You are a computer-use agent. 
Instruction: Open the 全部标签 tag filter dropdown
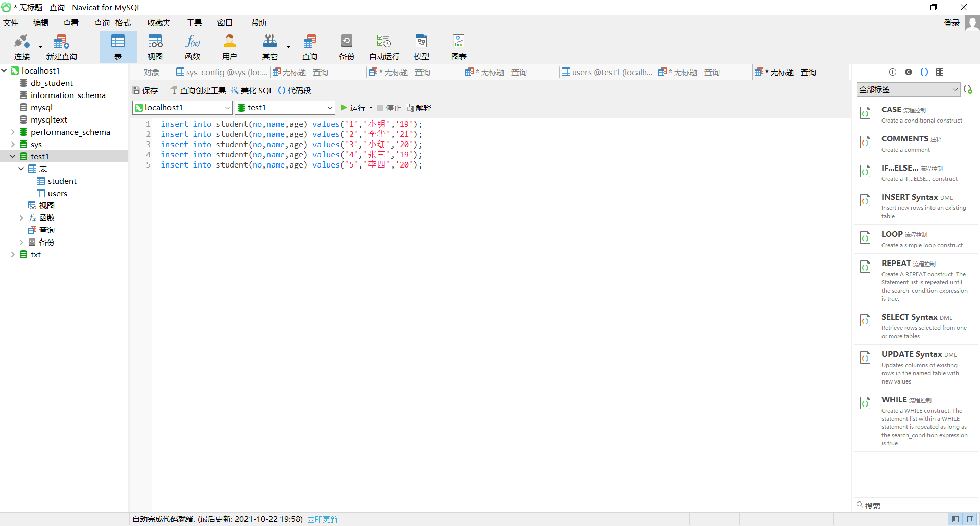point(909,89)
